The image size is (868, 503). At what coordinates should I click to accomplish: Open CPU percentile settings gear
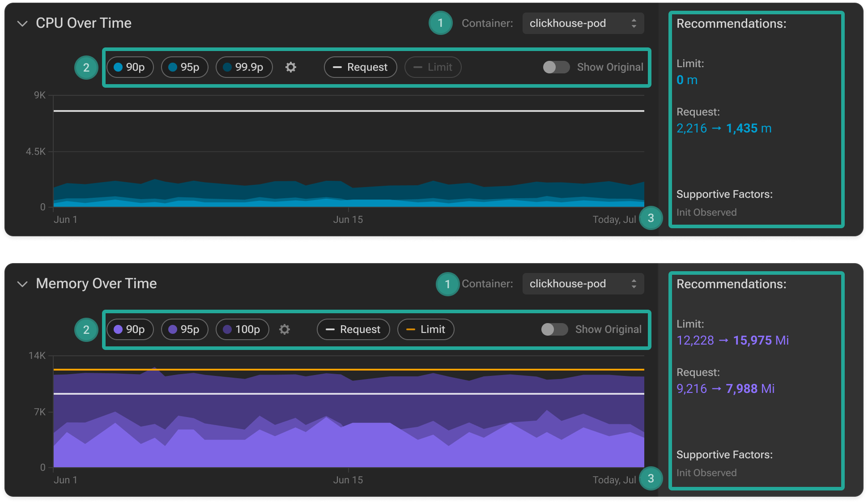[x=291, y=67]
